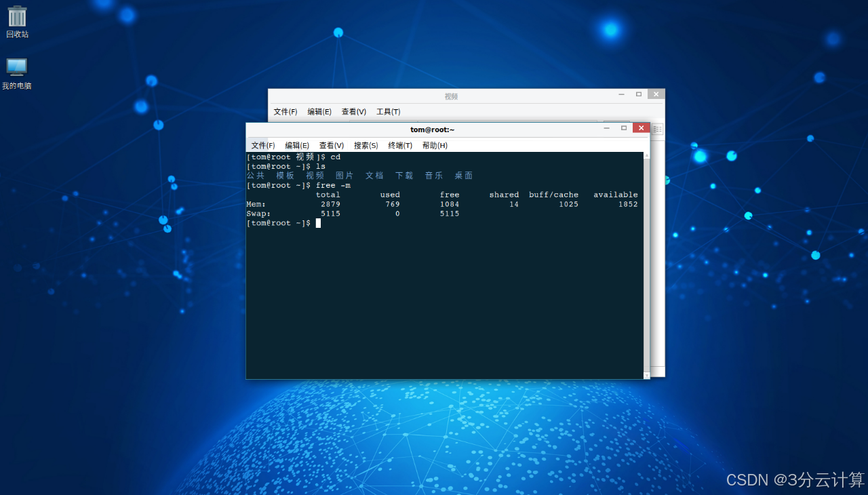The image size is (868, 495).
Task: Maximize the tom@root terminal window
Action: coord(624,128)
